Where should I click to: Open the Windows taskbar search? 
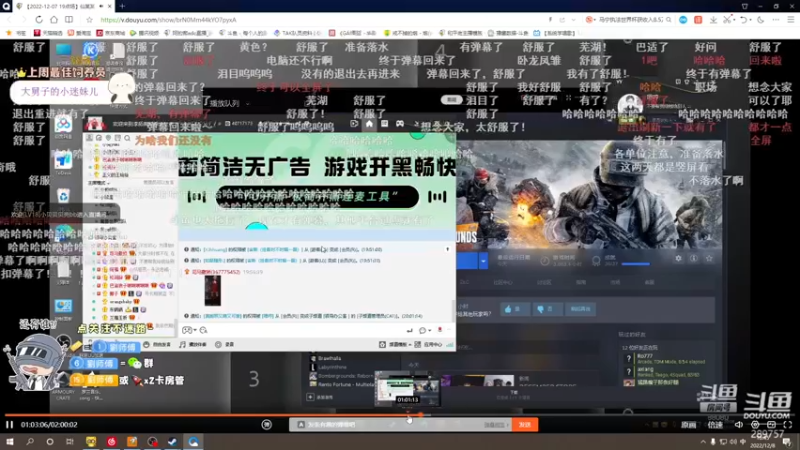30,442
